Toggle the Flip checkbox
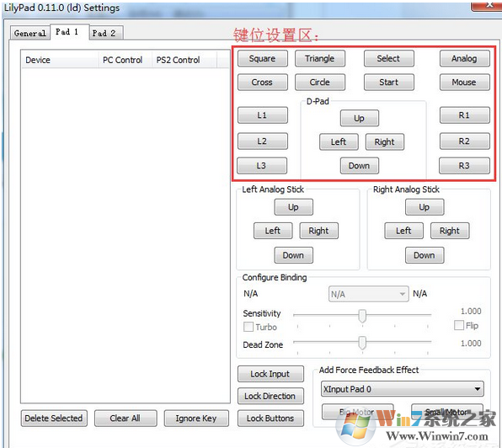The height and width of the screenshot is (448, 502). coord(459,325)
